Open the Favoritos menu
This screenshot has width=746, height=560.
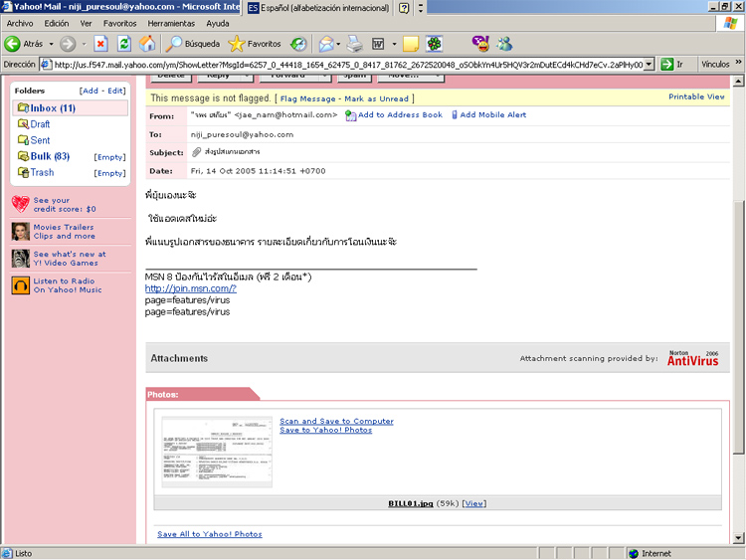(x=120, y=23)
